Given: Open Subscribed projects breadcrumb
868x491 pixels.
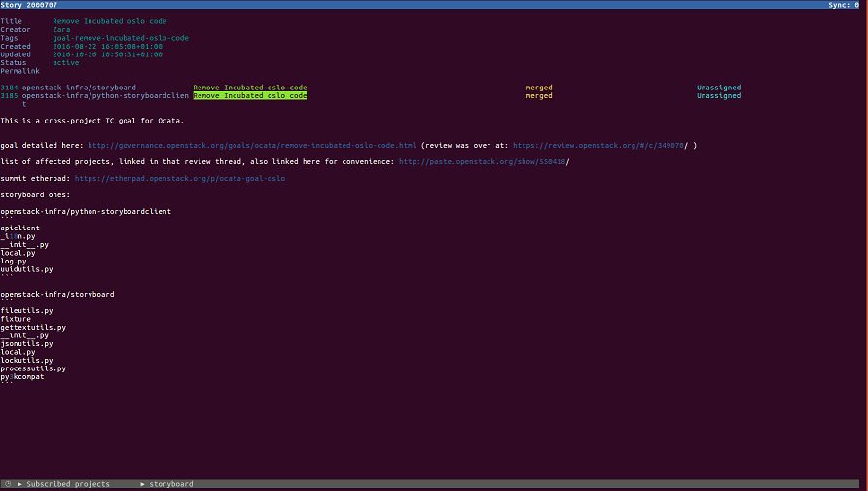Looking at the screenshot, I should click(x=67, y=483).
